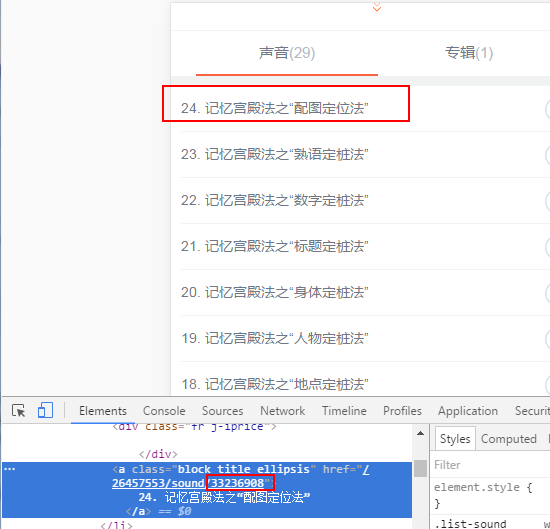Click the DOM scrollbar up arrow
The image size is (550, 529).
(x=420, y=434)
